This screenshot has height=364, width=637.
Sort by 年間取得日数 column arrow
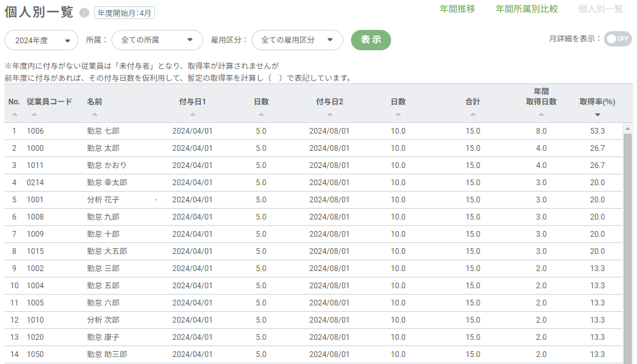click(x=541, y=115)
